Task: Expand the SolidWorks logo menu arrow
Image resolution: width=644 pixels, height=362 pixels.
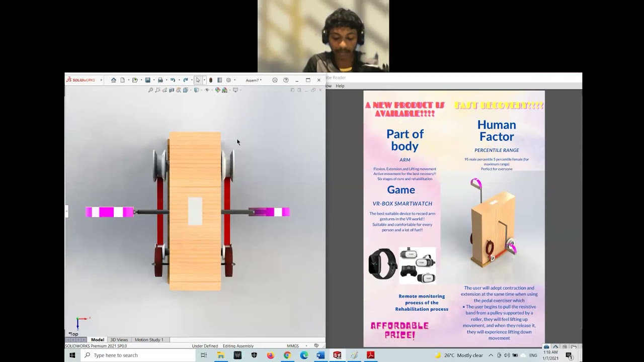Action: point(101,80)
